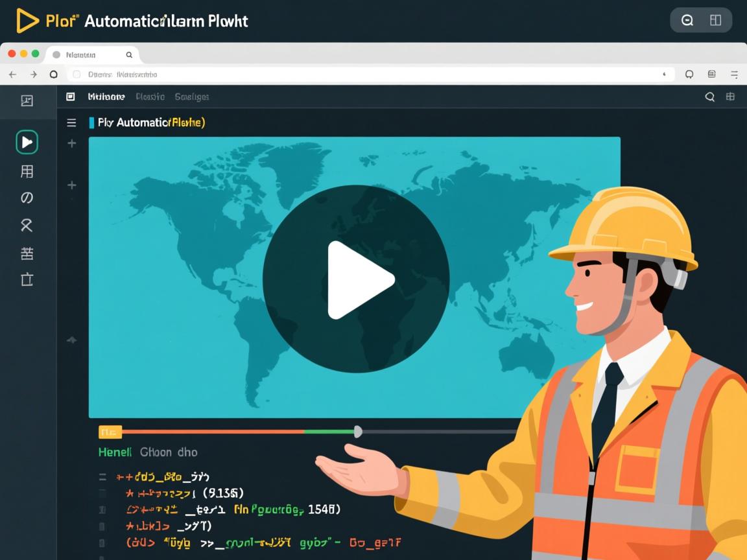Click the browser forward arrow
This screenshot has height=560, width=747.
(33, 75)
